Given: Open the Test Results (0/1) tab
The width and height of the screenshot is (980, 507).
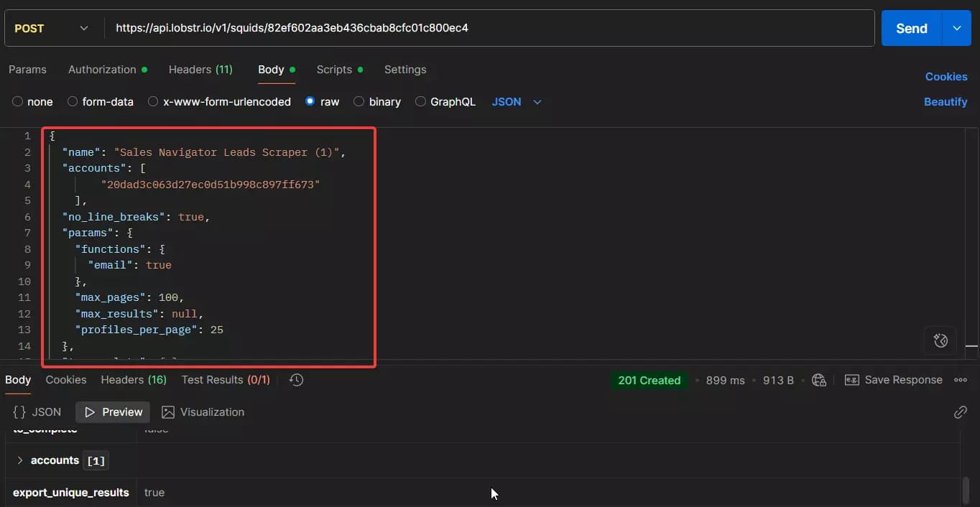Looking at the screenshot, I should click(225, 379).
